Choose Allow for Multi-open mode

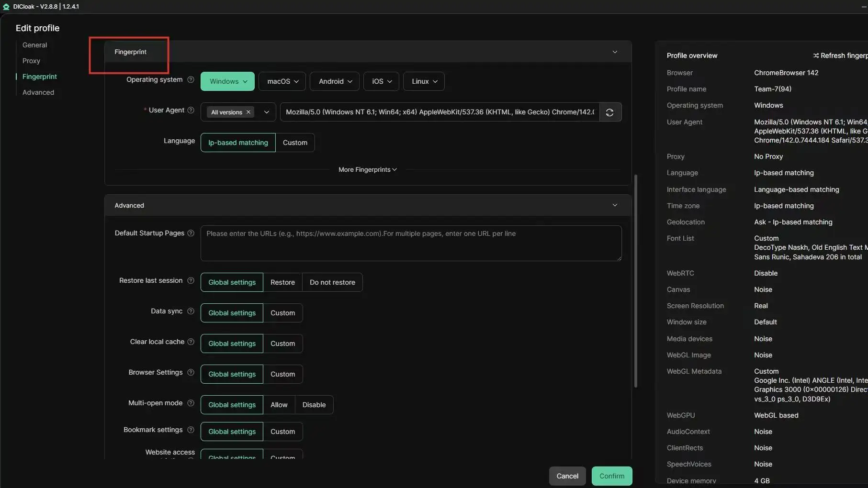pyautogui.click(x=279, y=405)
